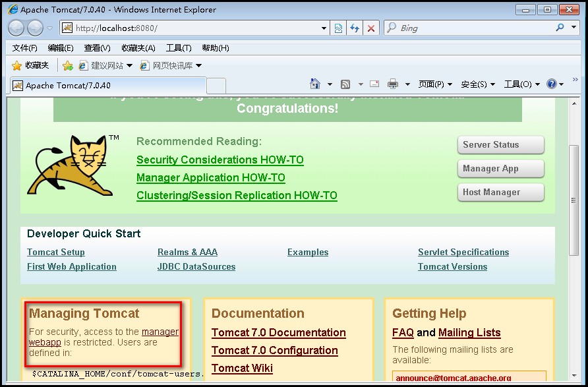
Task: Click the localhost:8080 address bar
Action: coord(194,28)
